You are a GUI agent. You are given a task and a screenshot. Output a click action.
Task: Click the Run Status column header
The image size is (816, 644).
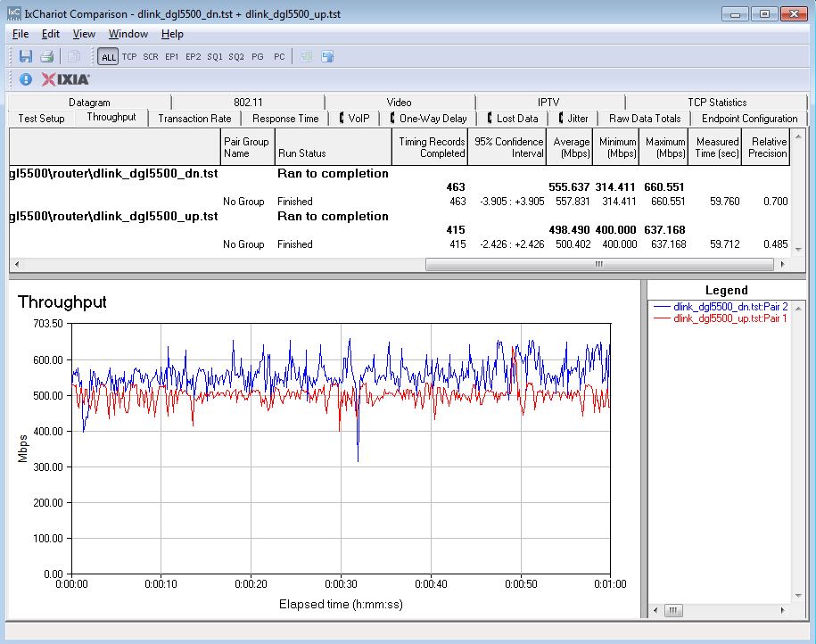tap(333, 147)
